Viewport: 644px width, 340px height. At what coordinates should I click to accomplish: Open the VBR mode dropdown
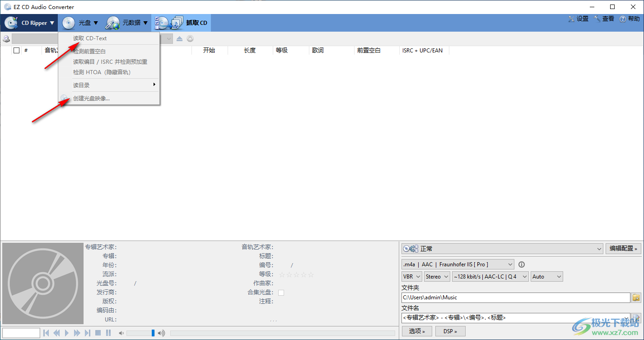[412, 277]
